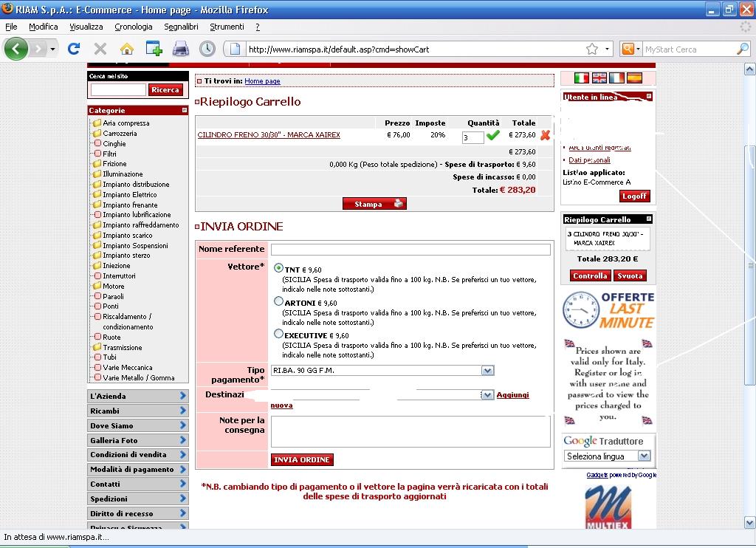Image resolution: width=756 pixels, height=548 pixels.
Task: Switch the site to the French flag
Action: [x=616, y=78]
